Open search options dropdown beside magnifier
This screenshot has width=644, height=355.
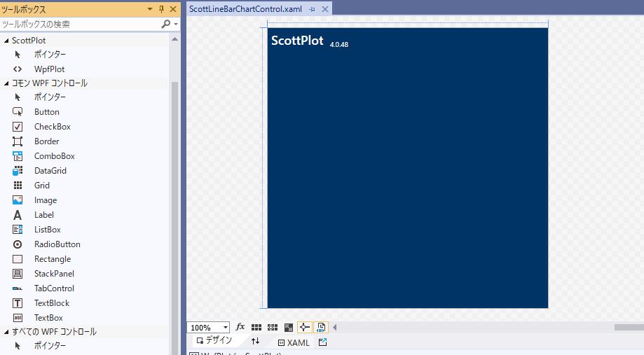176,25
